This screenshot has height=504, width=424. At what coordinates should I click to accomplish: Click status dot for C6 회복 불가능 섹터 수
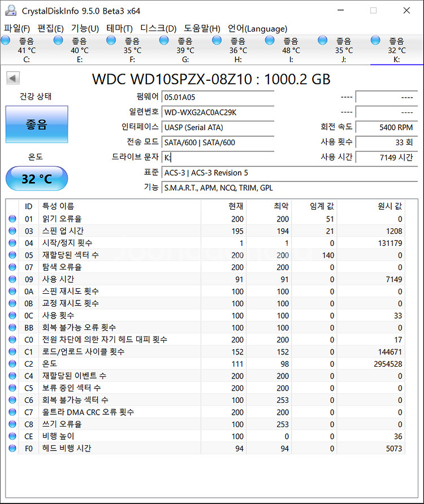(x=12, y=400)
